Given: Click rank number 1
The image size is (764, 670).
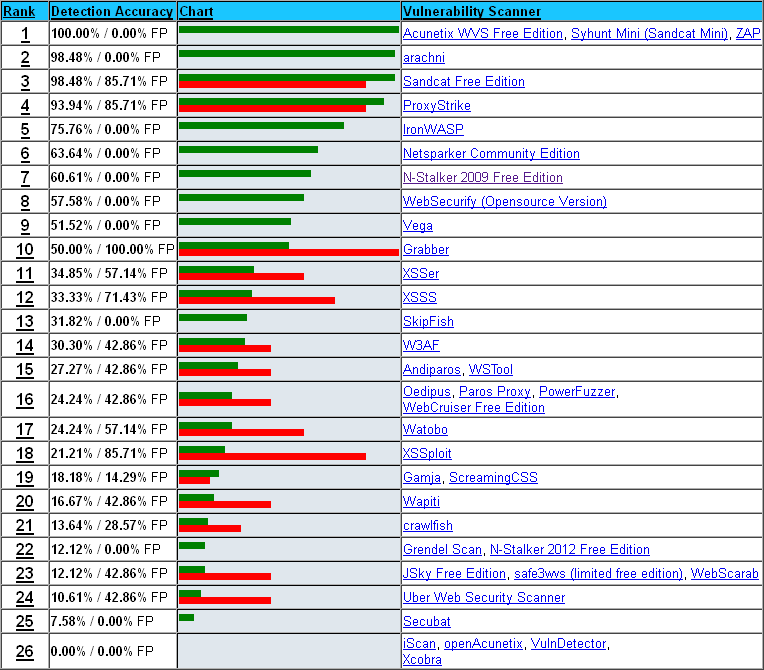Looking at the screenshot, I should point(25,34).
